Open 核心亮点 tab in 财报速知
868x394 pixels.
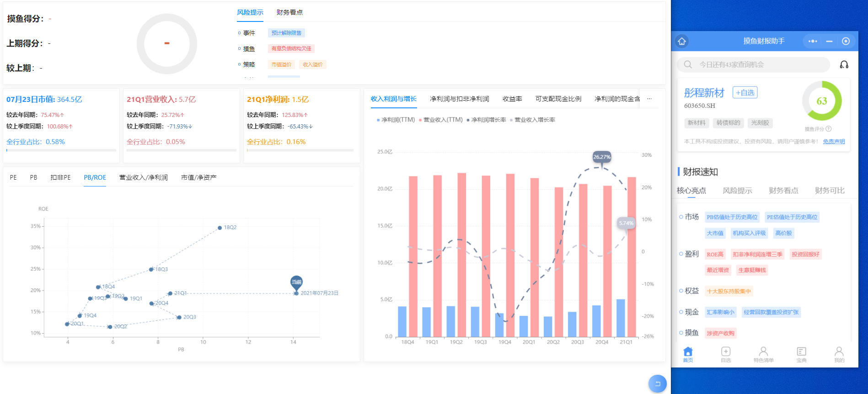pyautogui.click(x=691, y=191)
